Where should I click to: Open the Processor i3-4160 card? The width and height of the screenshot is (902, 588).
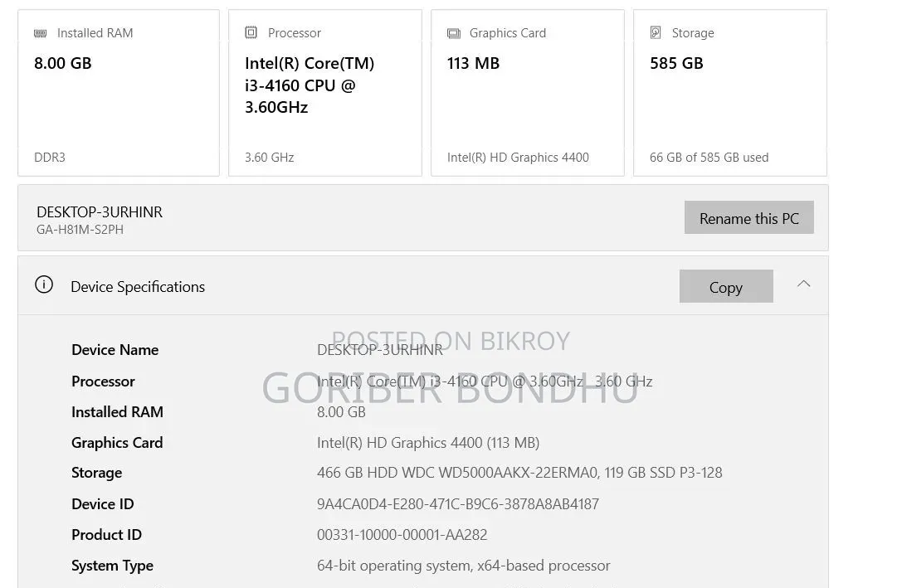click(325, 93)
